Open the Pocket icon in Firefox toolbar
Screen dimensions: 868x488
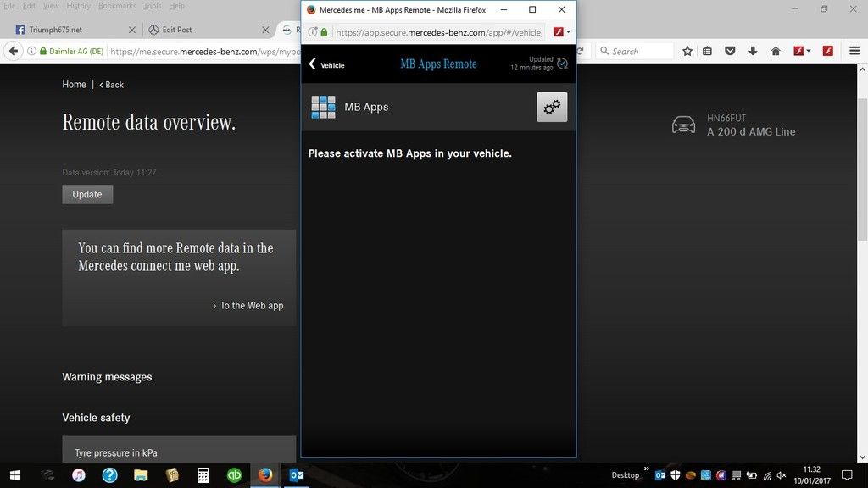[x=731, y=51]
